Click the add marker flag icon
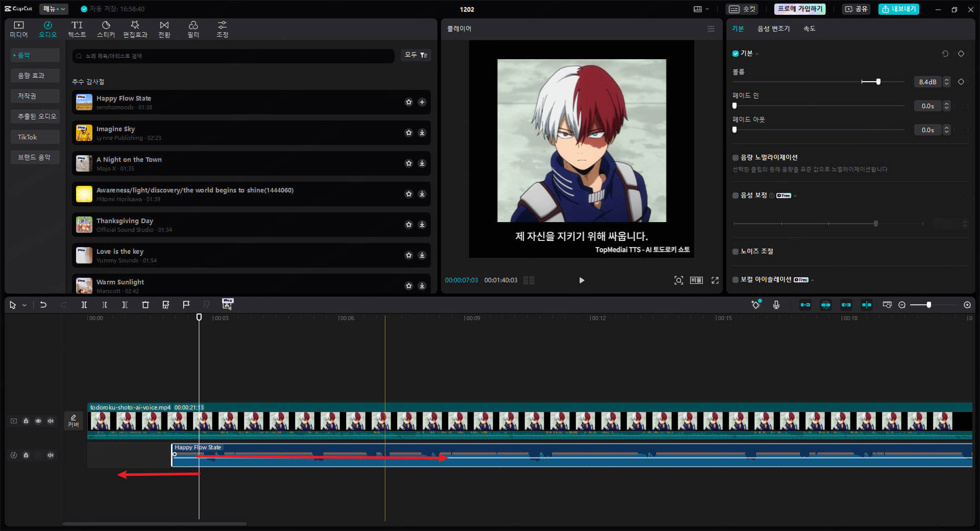This screenshot has height=531, width=980. [186, 305]
